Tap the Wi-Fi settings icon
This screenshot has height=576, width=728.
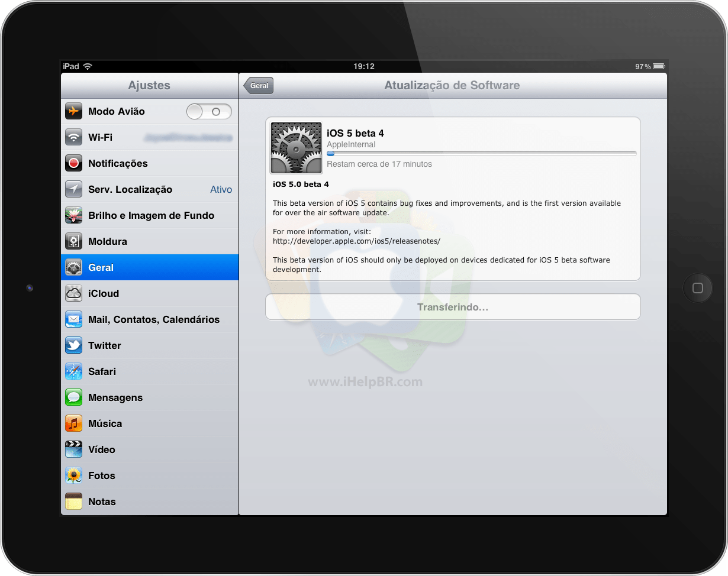73,137
